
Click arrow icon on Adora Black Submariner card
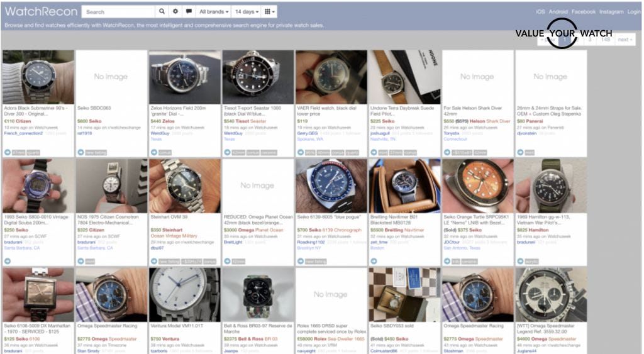(x=7, y=152)
